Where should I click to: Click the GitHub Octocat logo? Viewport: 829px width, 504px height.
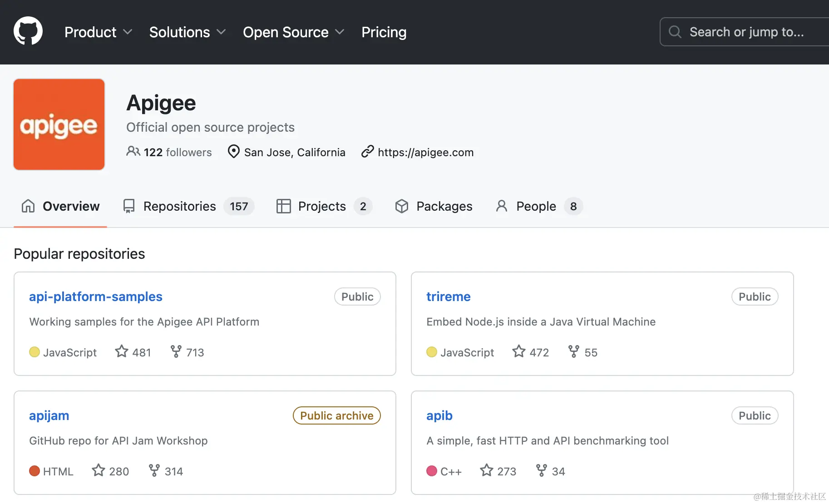coord(28,31)
